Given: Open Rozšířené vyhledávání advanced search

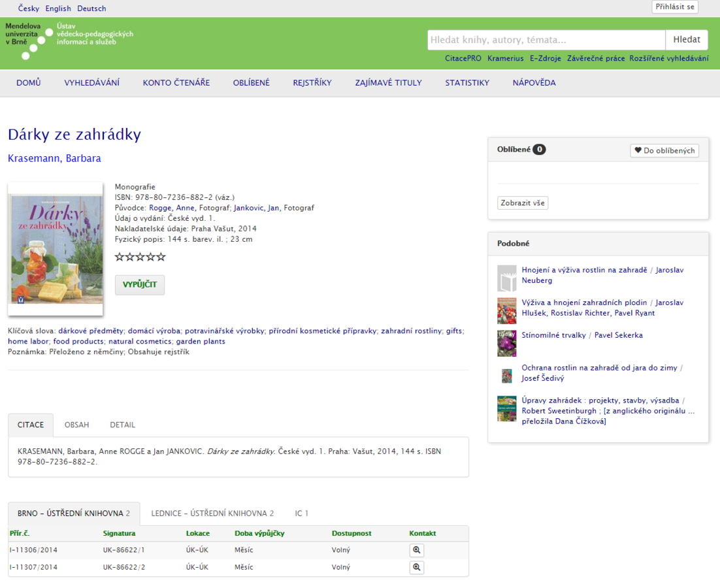Looking at the screenshot, I should [669, 58].
